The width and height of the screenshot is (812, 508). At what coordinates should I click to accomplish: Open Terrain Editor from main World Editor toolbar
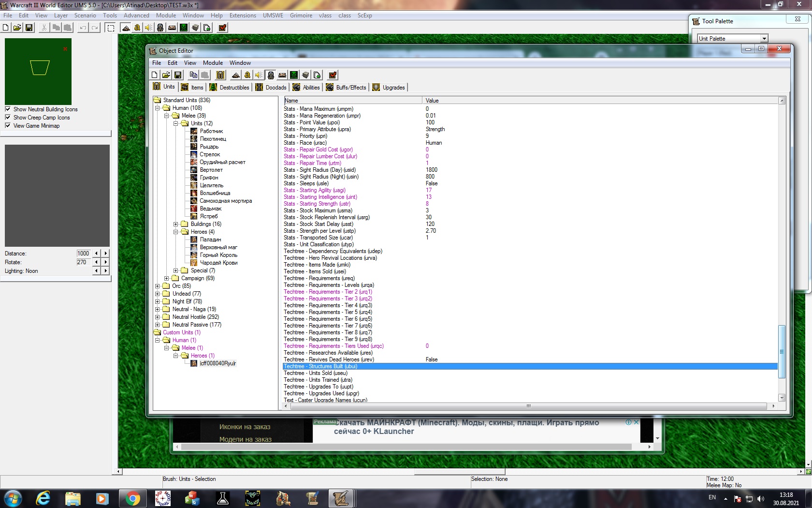126,28
